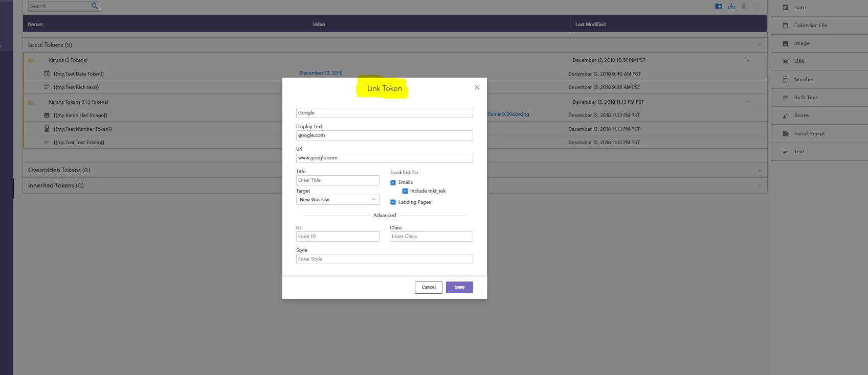
Task: Select the Email Script icon in sidebar
Action: 785,134
